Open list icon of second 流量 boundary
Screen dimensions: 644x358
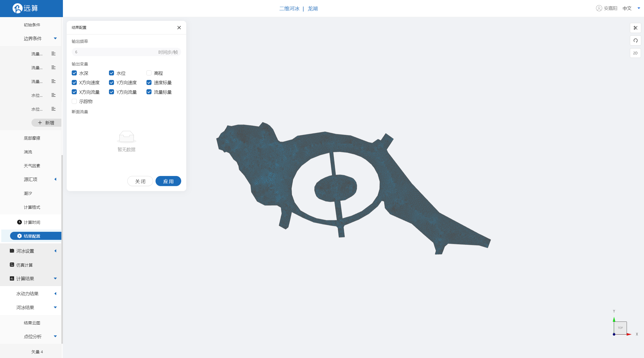click(53, 67)
